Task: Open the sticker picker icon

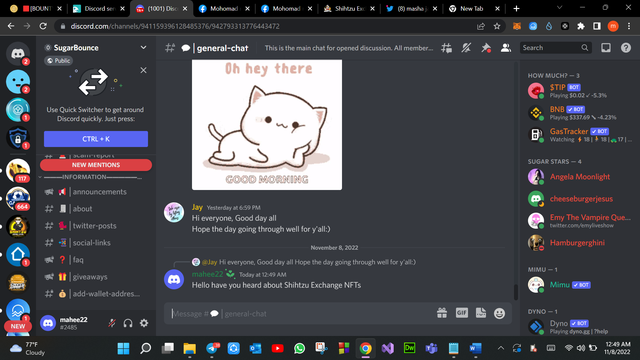Action: click(x=481, y=313)
